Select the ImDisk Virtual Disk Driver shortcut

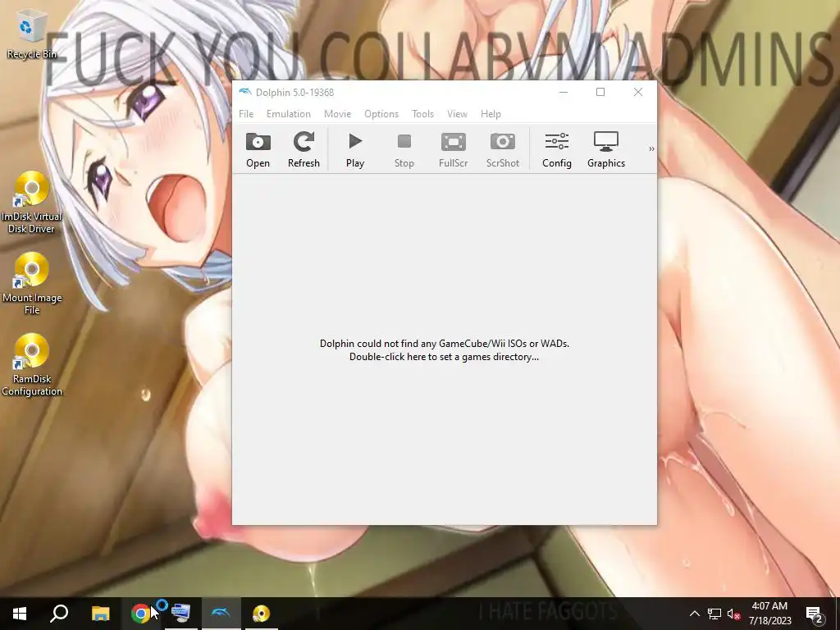pyautogui.click(x=32, y=203)
